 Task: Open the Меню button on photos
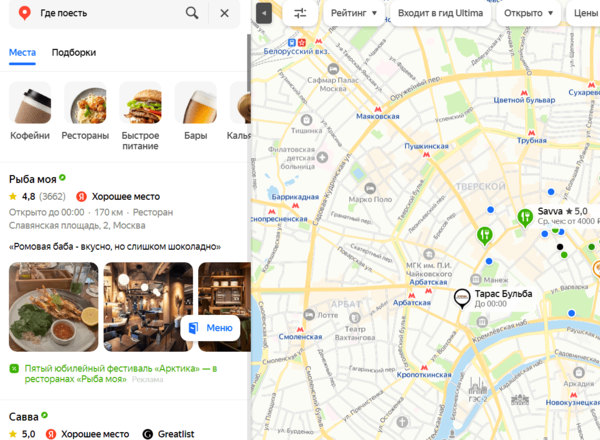tap(210, 328)
